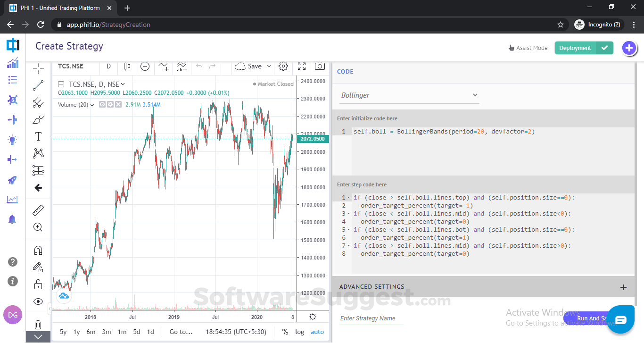Take a chart snapshot with the camera icon
Screen dimensions: 644x343
(320, 66)
